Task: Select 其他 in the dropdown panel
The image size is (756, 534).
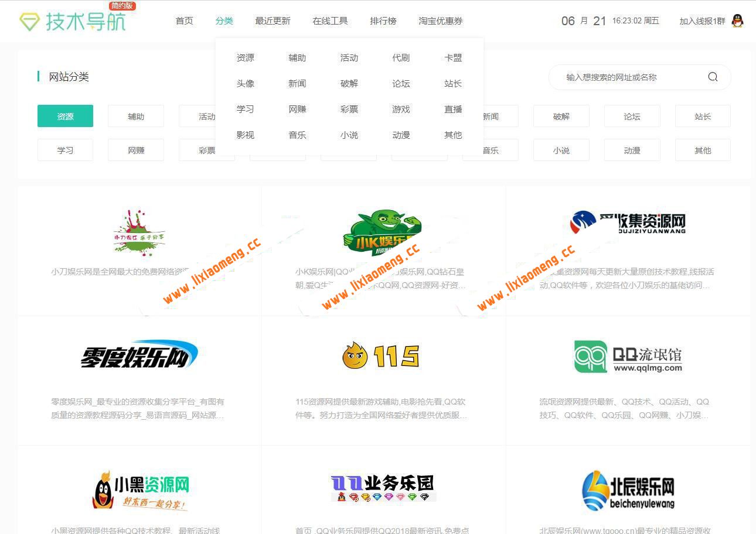Action: 452,135
